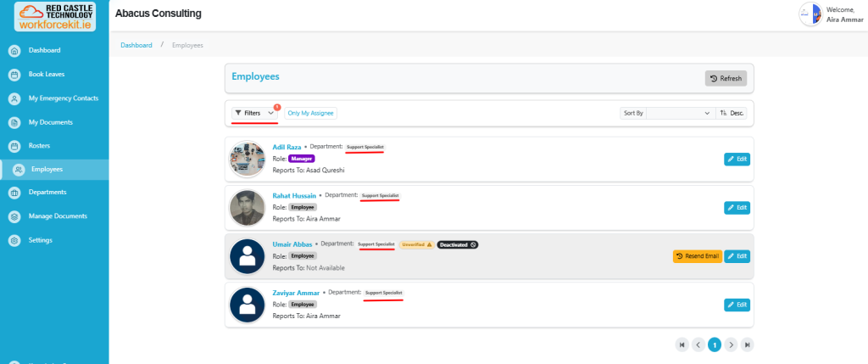Expand the Filters dropdown

point(254,113)
